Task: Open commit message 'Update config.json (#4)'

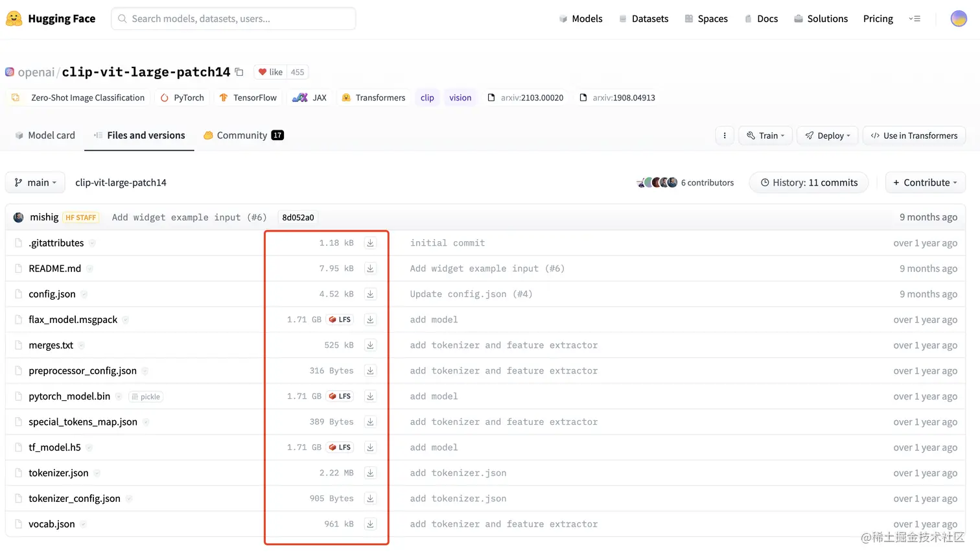Action: coord(471,294)
